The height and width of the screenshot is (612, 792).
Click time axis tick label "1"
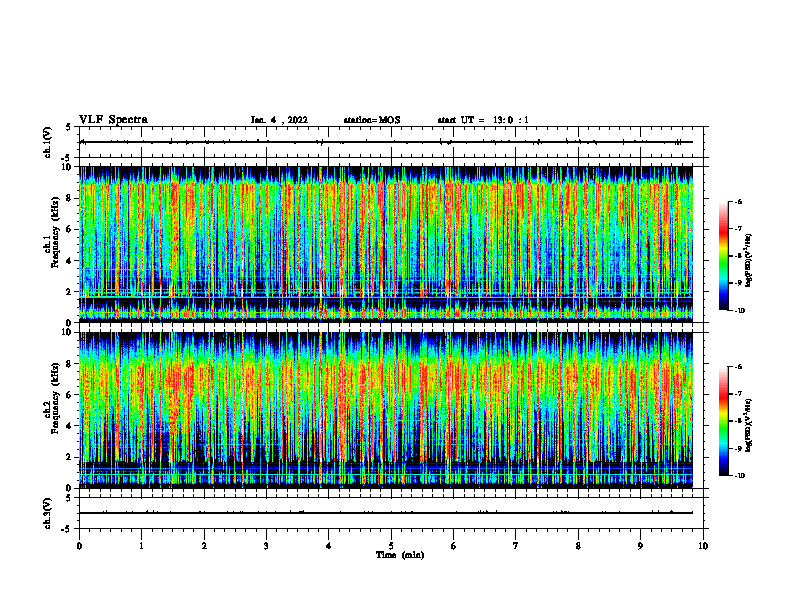tap(141, 546)
